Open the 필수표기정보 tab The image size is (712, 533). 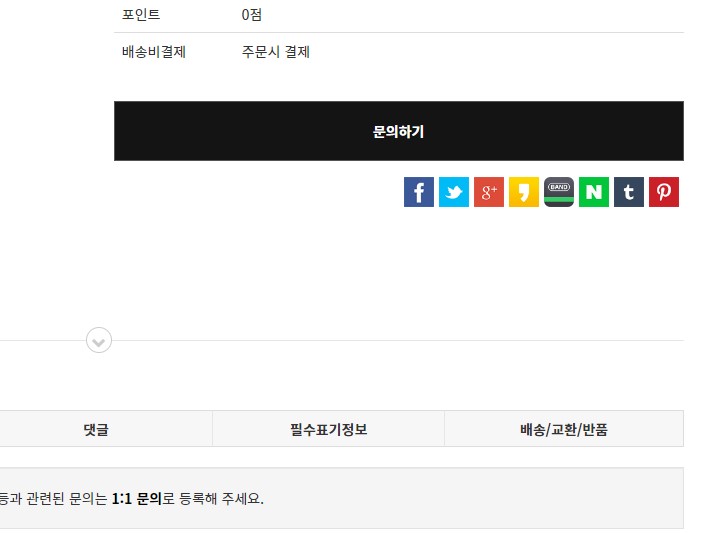(328, 429)
